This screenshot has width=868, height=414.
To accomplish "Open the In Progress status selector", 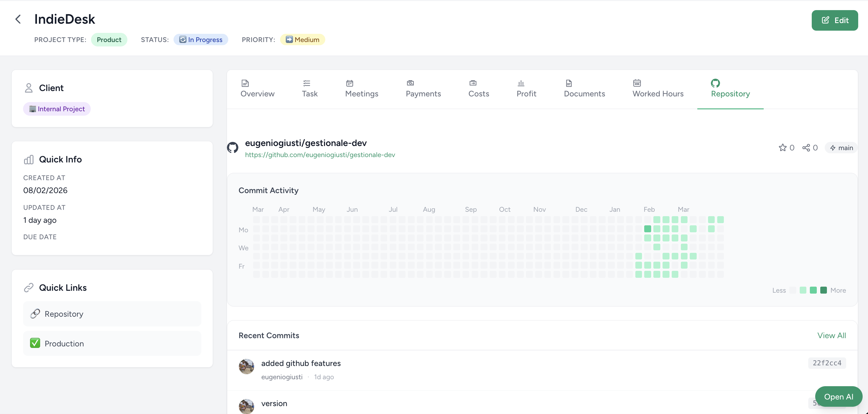I will pos(201,40).
